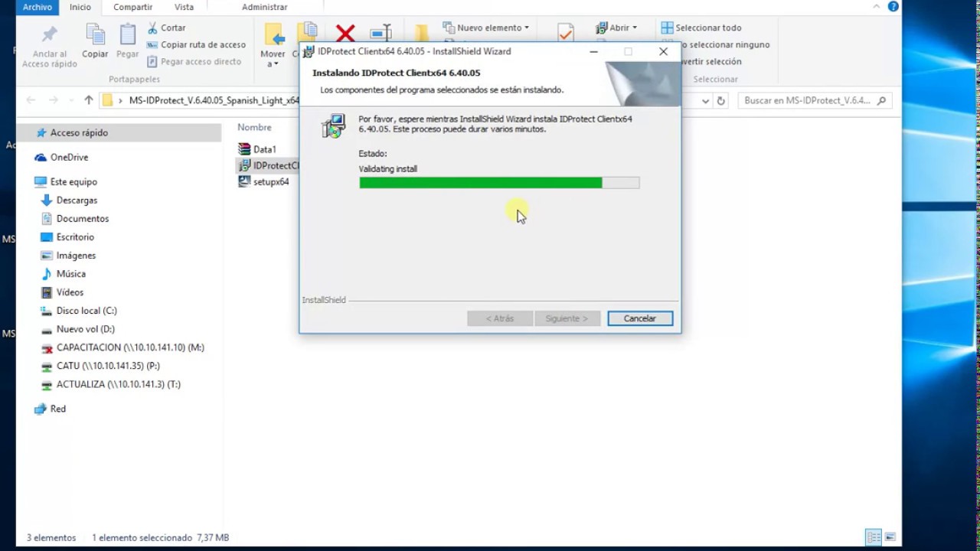980x551 pixels.
Task: Click the Propiedades checkmark icon
Action: tap(565, 33)
